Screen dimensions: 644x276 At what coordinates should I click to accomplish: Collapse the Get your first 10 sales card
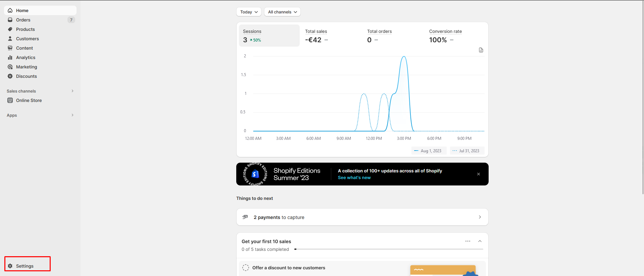pyautogui.click(x=480, y=241)
